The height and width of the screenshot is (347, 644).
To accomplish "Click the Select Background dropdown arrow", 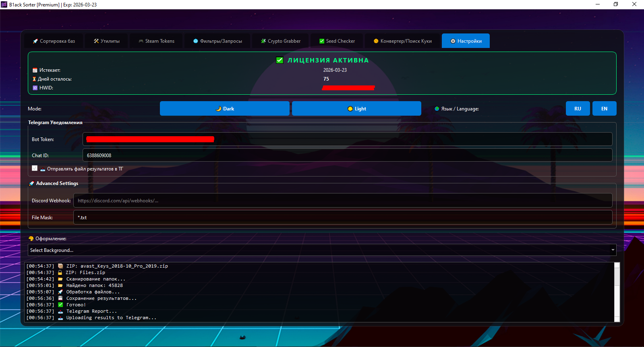I will 613,250.
